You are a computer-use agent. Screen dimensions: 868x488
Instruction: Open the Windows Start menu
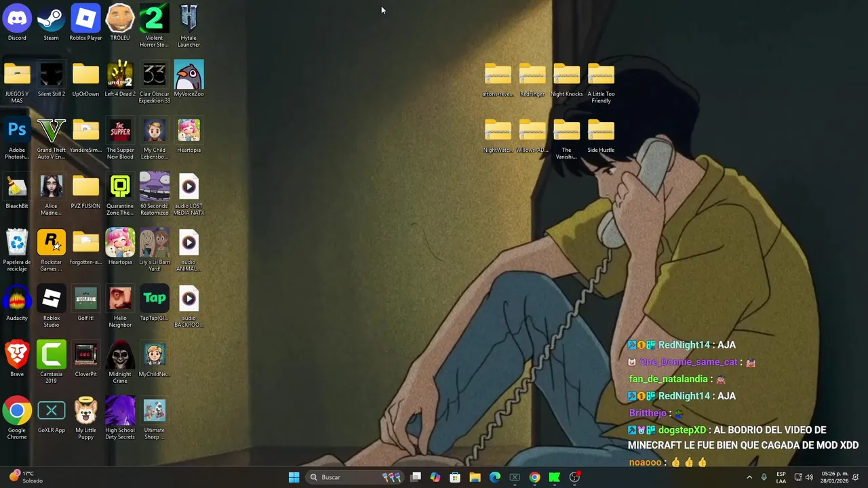pos(294,477)
